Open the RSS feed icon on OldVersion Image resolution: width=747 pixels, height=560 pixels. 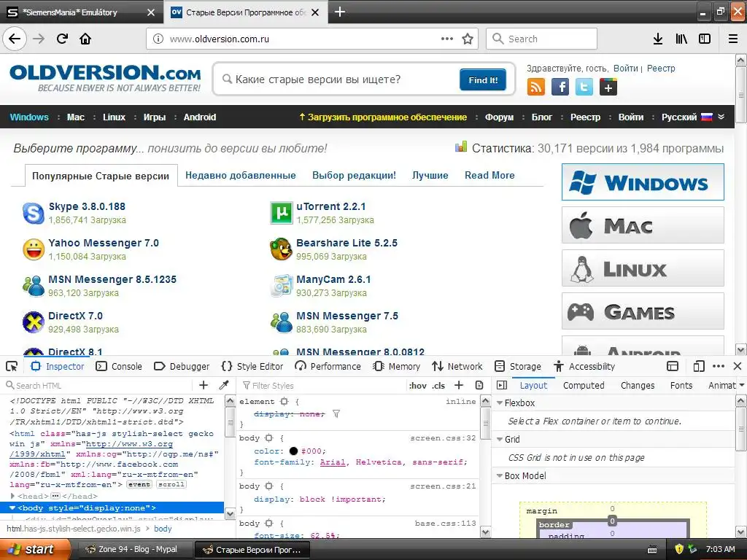click(x=536, y=87)
